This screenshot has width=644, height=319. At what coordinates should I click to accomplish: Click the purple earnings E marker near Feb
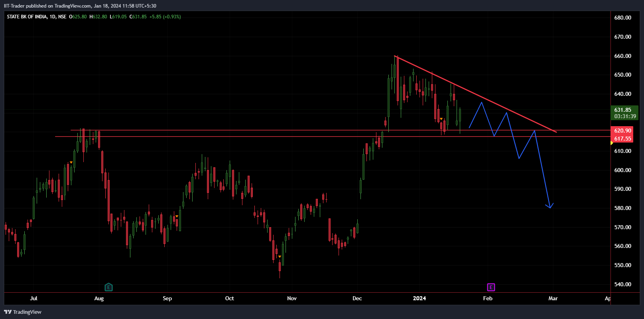click(x=491, y=287)
